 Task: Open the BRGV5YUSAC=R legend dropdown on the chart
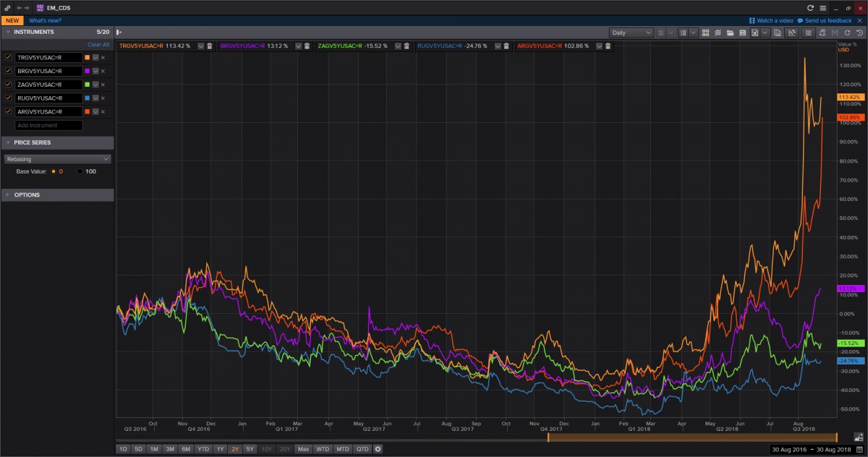pos(298,46)
